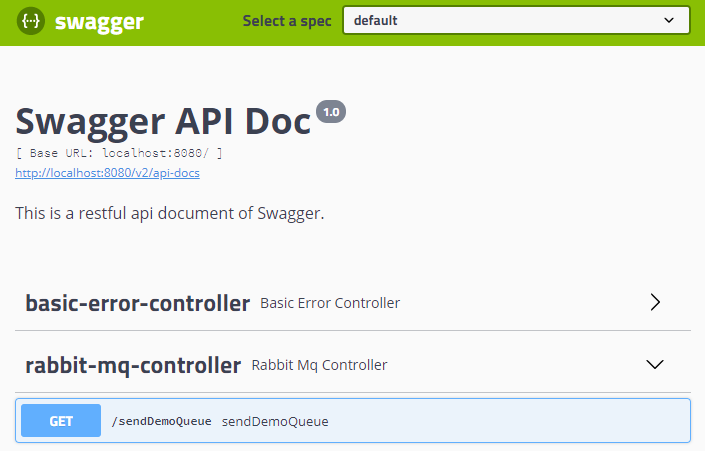Image resolution: width=705 pixels, height=451 pixels.
Task: Click the right chevron on Basic Error Controller
Action: [655, 302]
